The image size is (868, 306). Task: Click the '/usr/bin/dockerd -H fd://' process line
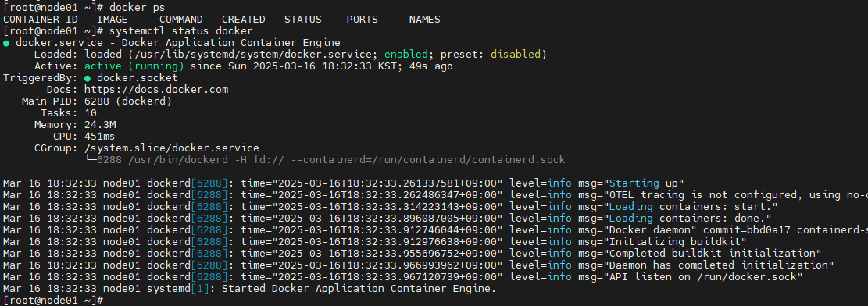tap(331, 160)
